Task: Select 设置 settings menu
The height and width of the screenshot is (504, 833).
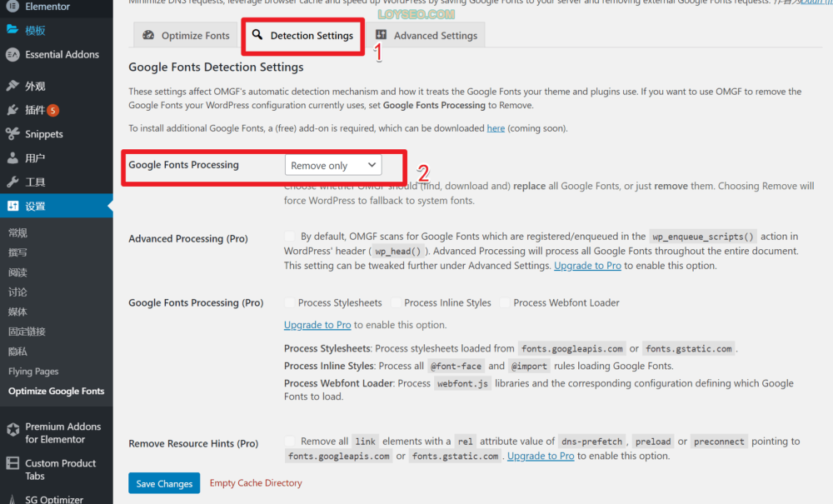Action: (57, 206)
